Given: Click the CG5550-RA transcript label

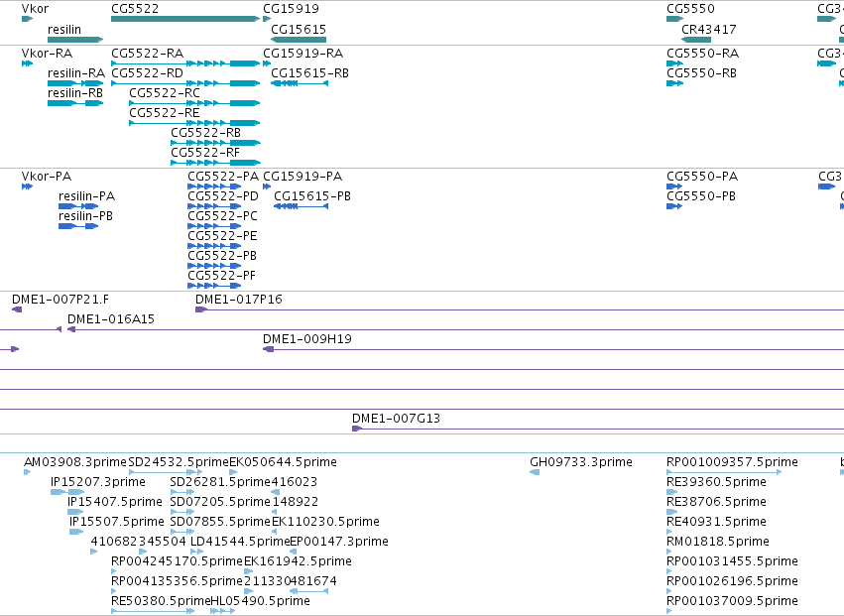Looking at the screenshot, I should click(703, 54).
